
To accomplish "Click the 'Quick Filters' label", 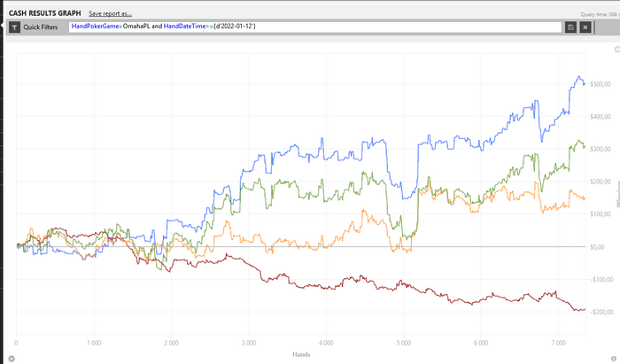I will point(41,27).
